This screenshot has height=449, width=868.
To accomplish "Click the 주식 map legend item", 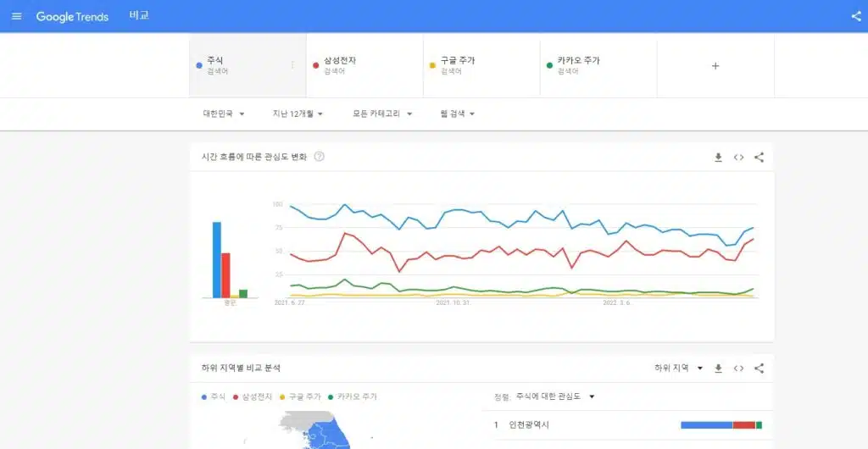I will 214,397.
